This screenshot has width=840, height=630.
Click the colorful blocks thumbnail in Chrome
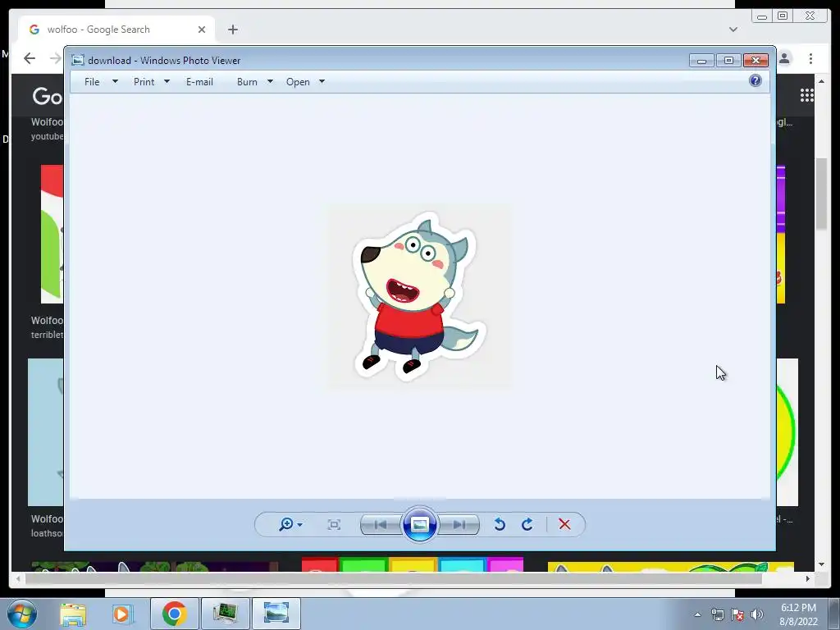[x=413, y=564]
